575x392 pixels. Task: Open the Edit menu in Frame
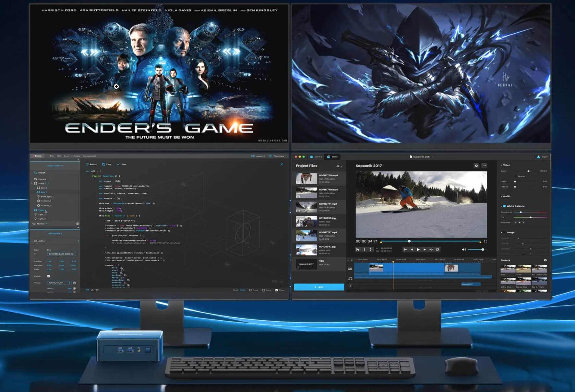pyautogui.click(x=59, y=156)
